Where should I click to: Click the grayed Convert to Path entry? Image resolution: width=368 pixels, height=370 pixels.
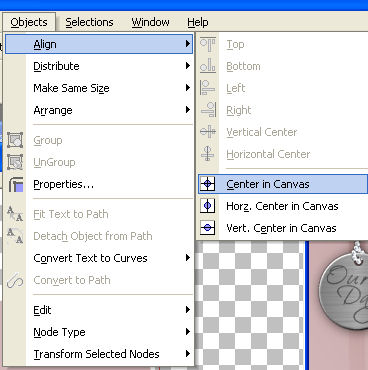click(x=99, y=280)
